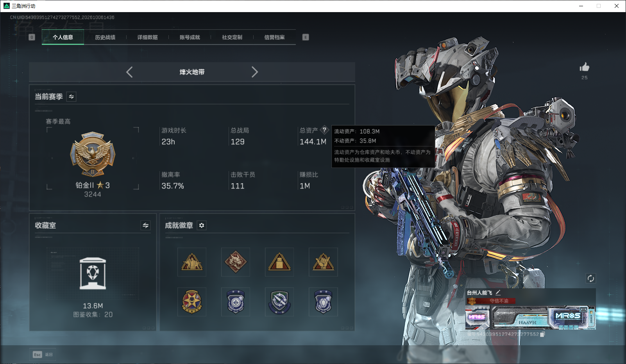Screen dimensions: 626x364
Task: Switch to the 详细数据 tab
Action: click(x=147, y=37)
